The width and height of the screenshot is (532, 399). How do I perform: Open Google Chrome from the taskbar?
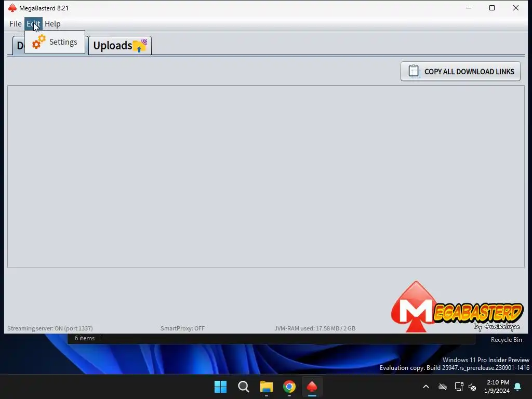289,387
